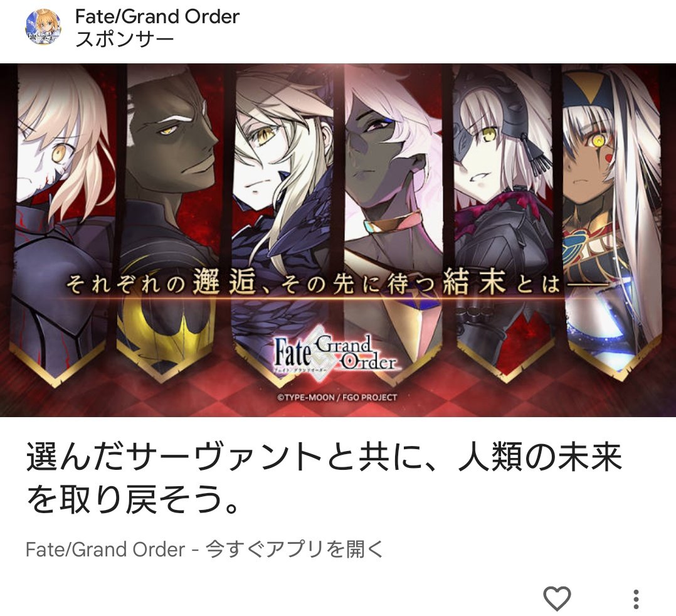Screen dimensions: 676x616
Task: Tap the スポンサー sponsor label
Action: [124, 40]
